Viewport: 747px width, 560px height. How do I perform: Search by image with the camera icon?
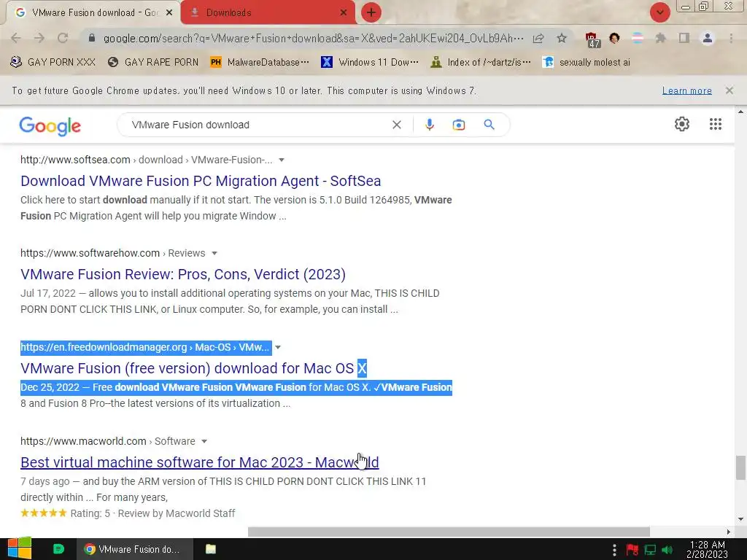point(458,125)
